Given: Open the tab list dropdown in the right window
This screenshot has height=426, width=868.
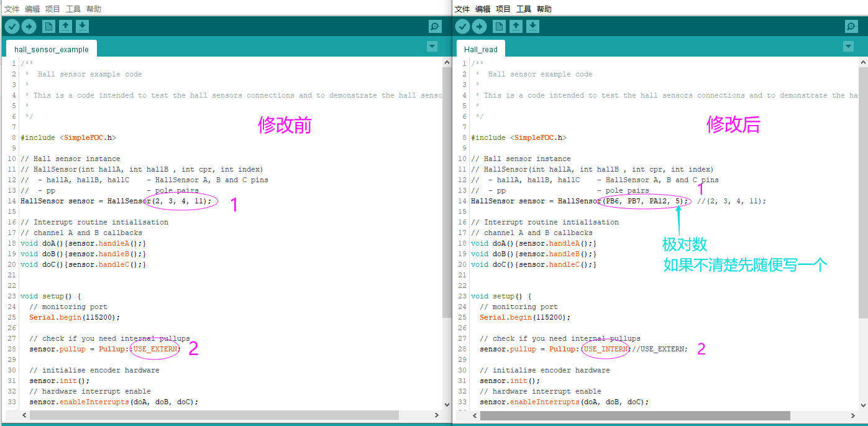Looking at the screenshot, I should [848, 46].
